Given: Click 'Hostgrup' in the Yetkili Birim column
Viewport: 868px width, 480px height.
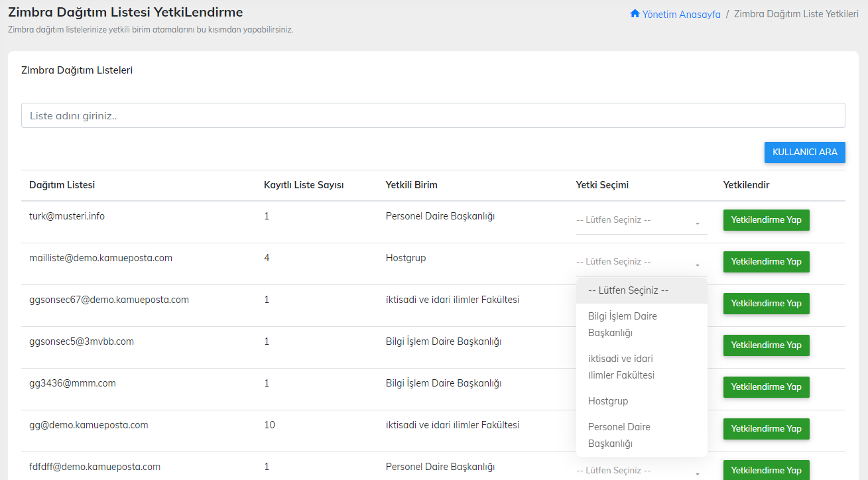Looking at the screenshot, I should tap(406, 258).
